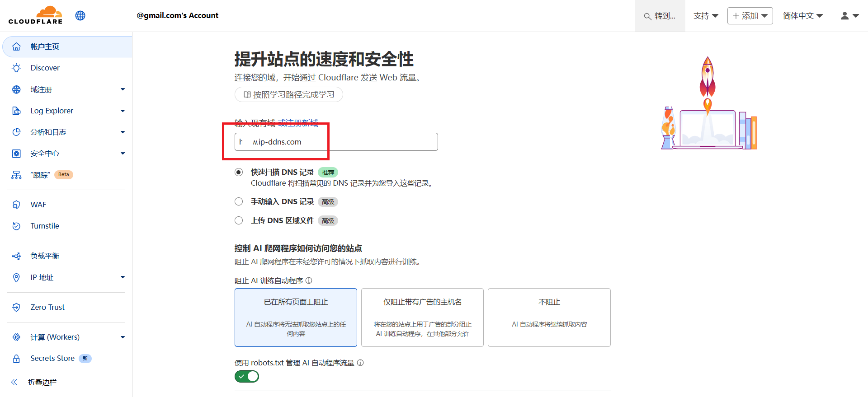
Task: Choose the 不阻止 AI crawler option card
Action: click(549, 317)
